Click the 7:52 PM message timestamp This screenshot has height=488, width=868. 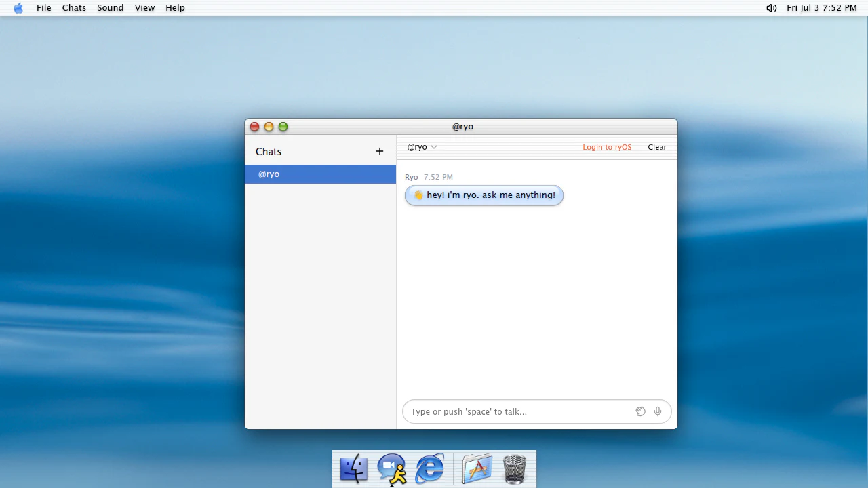coord(438,177)
